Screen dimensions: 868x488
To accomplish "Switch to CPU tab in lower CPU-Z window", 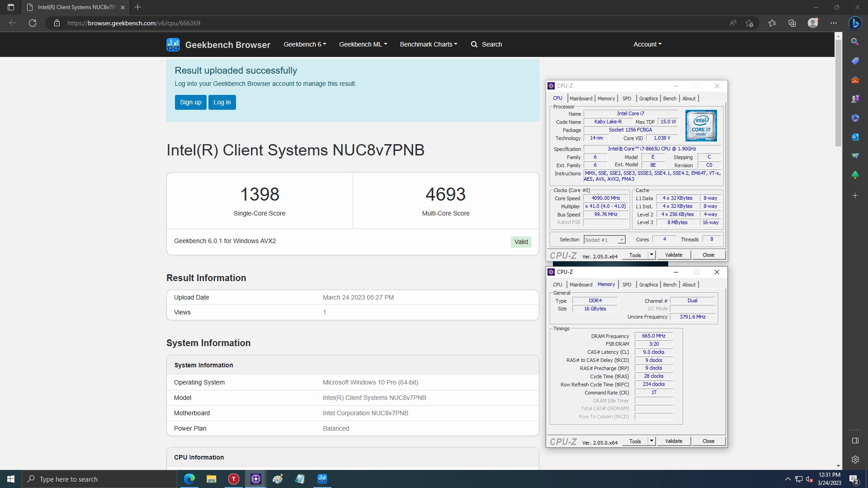I will pos(557,285).
